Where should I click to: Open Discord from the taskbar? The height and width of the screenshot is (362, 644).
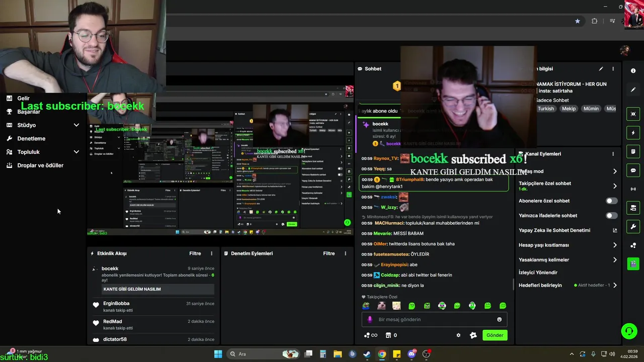pos(412,354)
